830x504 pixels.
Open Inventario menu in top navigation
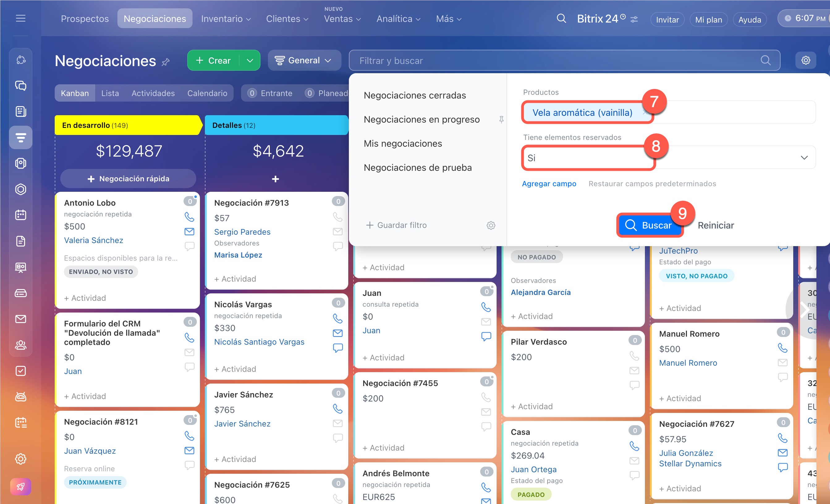(x=226, y=19)
